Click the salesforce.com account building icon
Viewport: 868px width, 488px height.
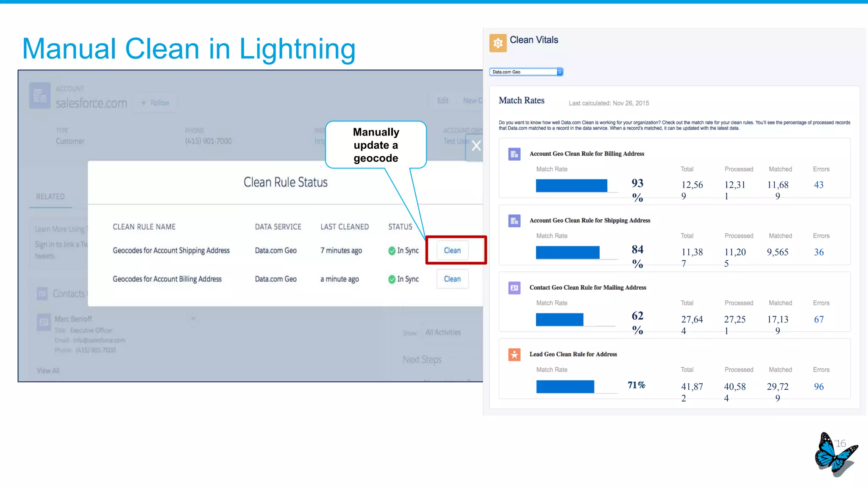tap(39, 96)
